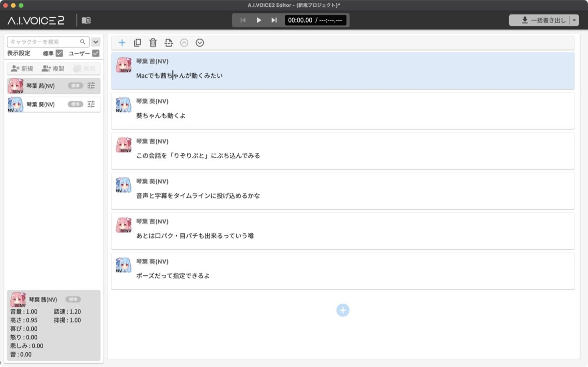The width and height of the screenshot is (588, 367).
Task: Open voice tuning sliders for 琴葉 茜(NV)
Action: [x=91, y=85]
